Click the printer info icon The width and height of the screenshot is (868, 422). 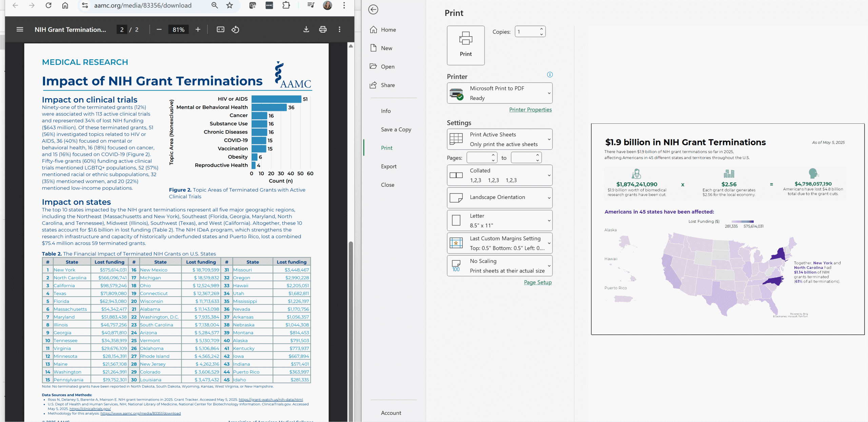point(550,75)
